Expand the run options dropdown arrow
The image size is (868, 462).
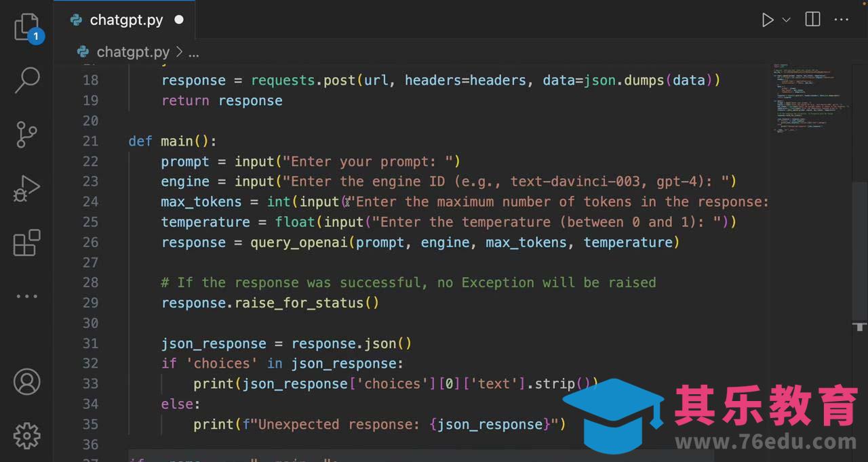(x=787, y=20)
